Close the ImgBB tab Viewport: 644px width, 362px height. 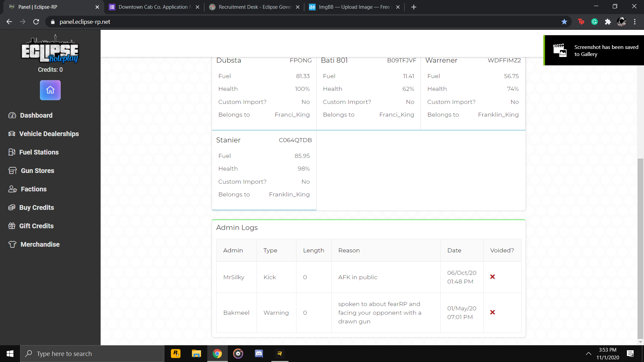coord(398,7)
